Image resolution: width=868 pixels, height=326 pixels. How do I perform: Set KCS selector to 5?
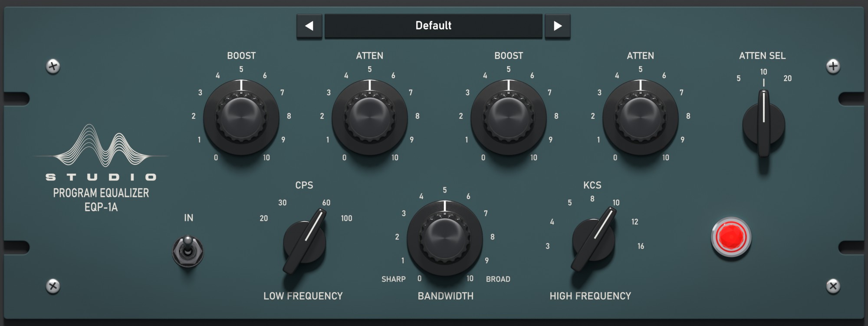coord(570,203)
